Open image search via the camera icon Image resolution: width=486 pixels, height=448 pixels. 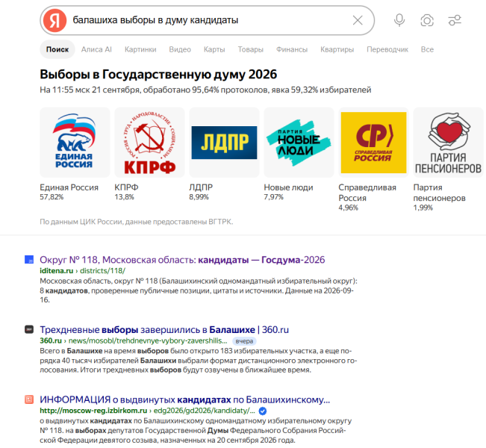[427, 20]
